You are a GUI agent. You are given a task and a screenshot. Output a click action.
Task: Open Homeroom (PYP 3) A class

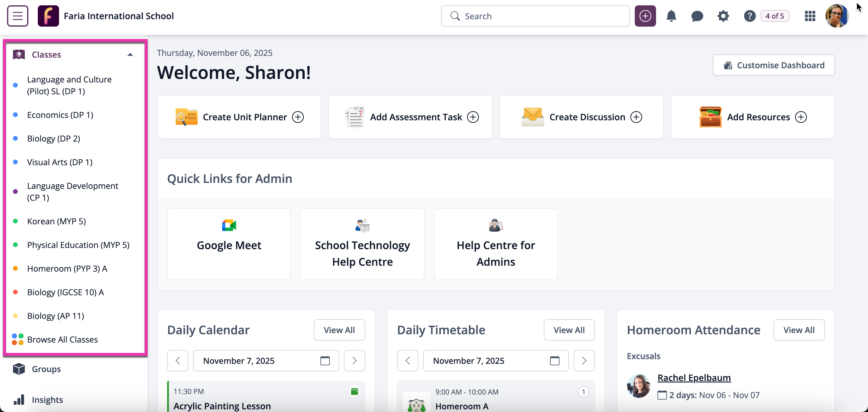pyautogui.click(x=67, y=268)
